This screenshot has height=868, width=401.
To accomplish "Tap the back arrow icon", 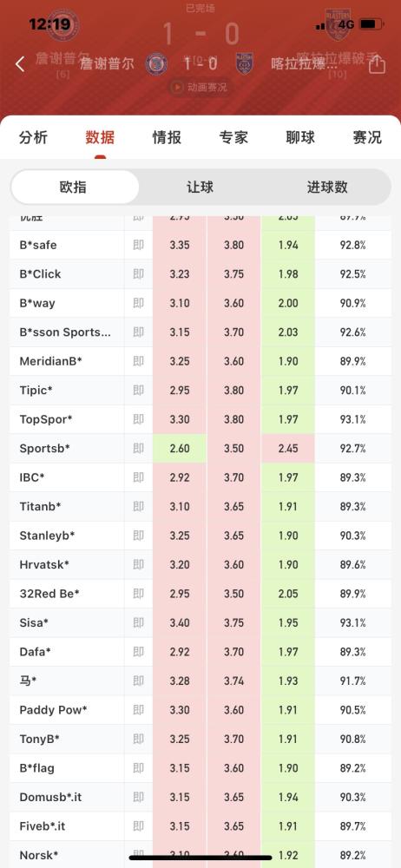I will tap(20, 64).
